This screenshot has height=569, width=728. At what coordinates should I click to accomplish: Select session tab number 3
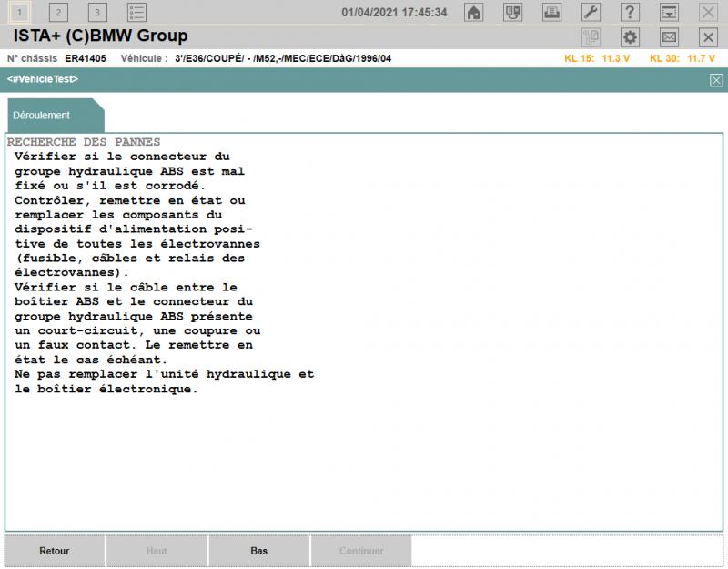coord(97,13)
